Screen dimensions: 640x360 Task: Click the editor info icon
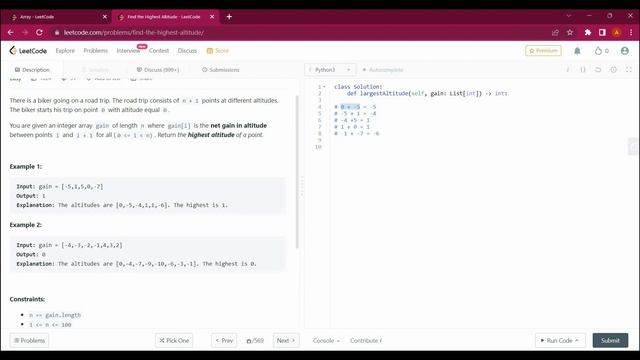point(567,70)
